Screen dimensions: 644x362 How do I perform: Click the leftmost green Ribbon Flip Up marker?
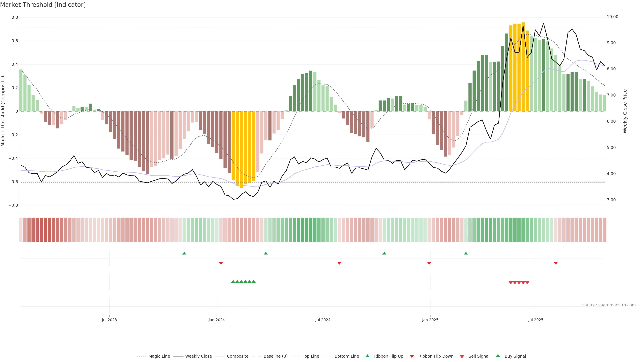(x=184, y=253)
